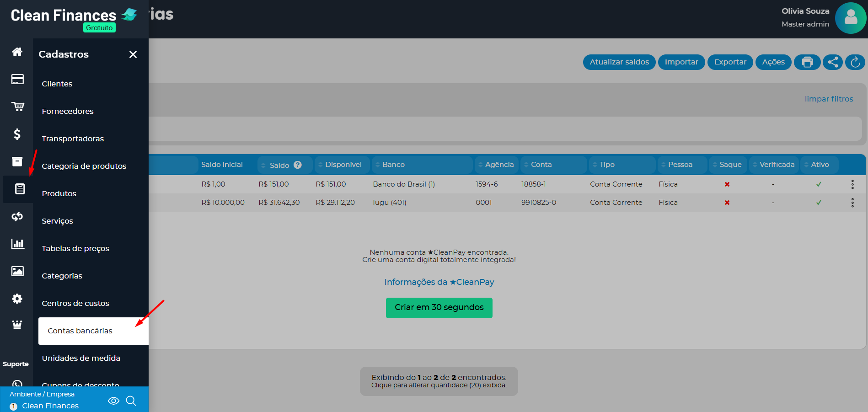Click the Exportar button
The height and width of the screenshot is (412, 868).
(730, 62)
